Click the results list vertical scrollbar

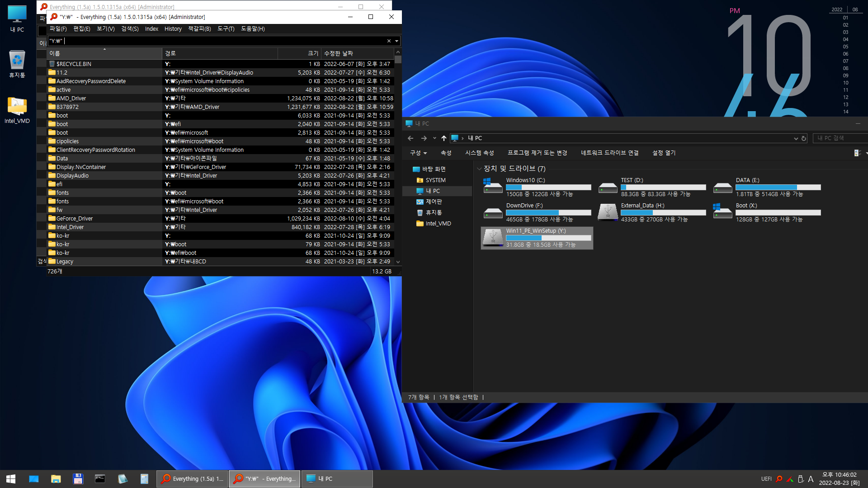pyautogui.click(x=398, y=157)
